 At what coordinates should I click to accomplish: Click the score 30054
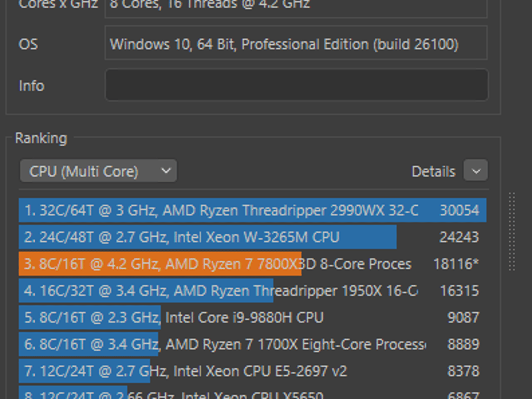pyautogui.click(x=459, y=210)
